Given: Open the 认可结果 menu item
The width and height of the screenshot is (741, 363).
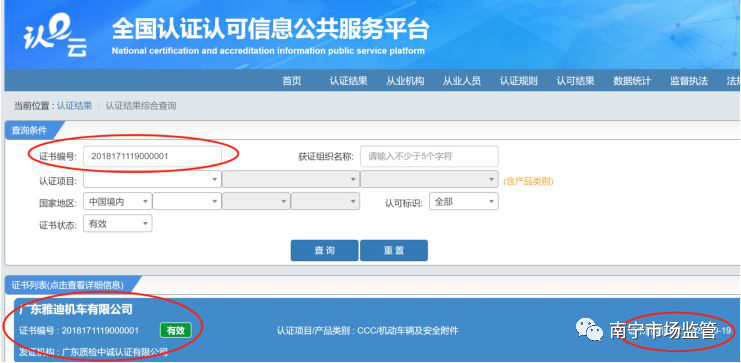Looking at the screenshot, I should (575, 81).
